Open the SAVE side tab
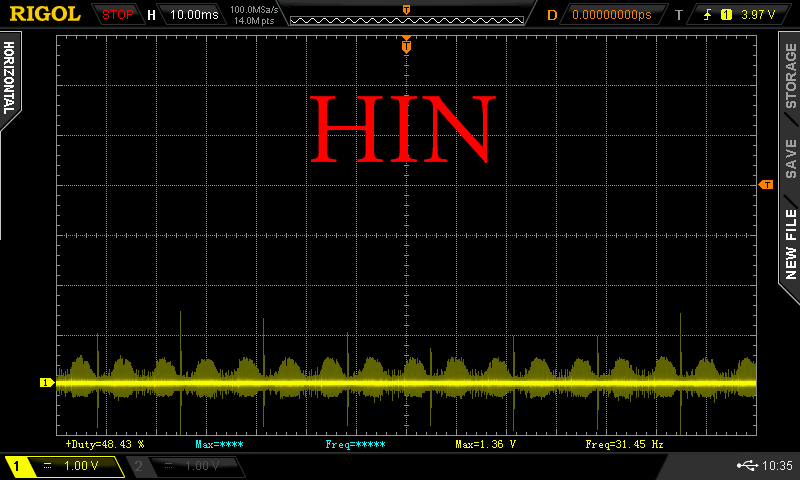Viewport: 800px width, 480px height. pos(790,158)
